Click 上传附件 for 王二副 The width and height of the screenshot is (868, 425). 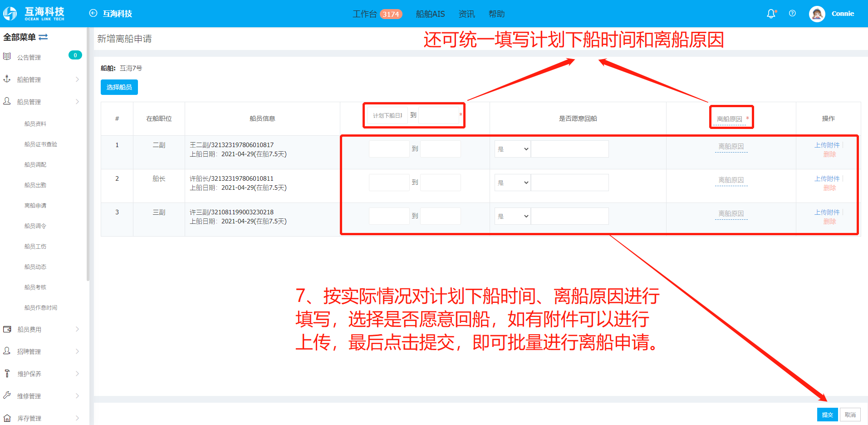(827, 145)
